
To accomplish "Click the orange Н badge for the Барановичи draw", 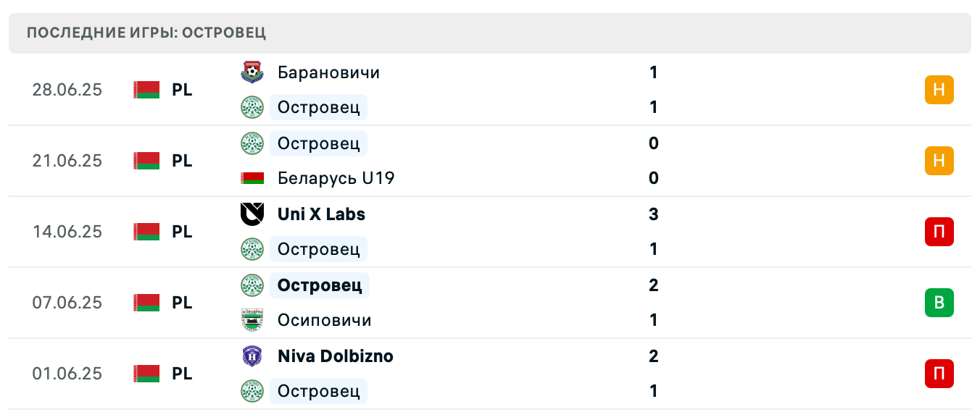I will pos(939,90).
